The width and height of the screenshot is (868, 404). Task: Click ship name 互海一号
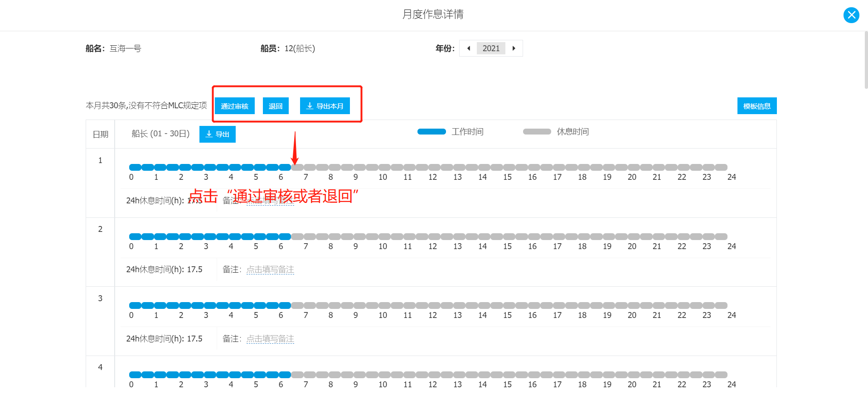pos(126,48)
